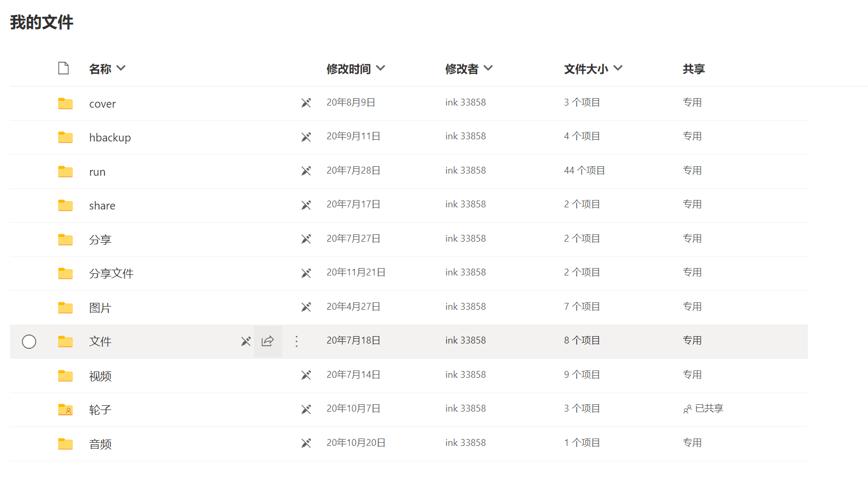
Task: Click the pin icon beside cover folder
Action: click(x=306, y=102)
